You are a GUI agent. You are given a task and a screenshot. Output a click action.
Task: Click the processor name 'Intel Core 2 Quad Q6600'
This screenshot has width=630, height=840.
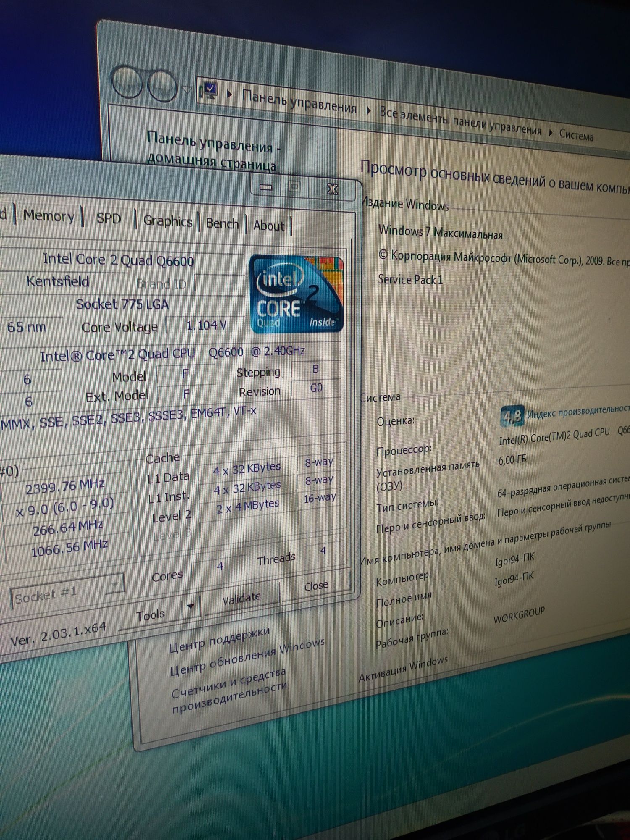pos(118,260)
